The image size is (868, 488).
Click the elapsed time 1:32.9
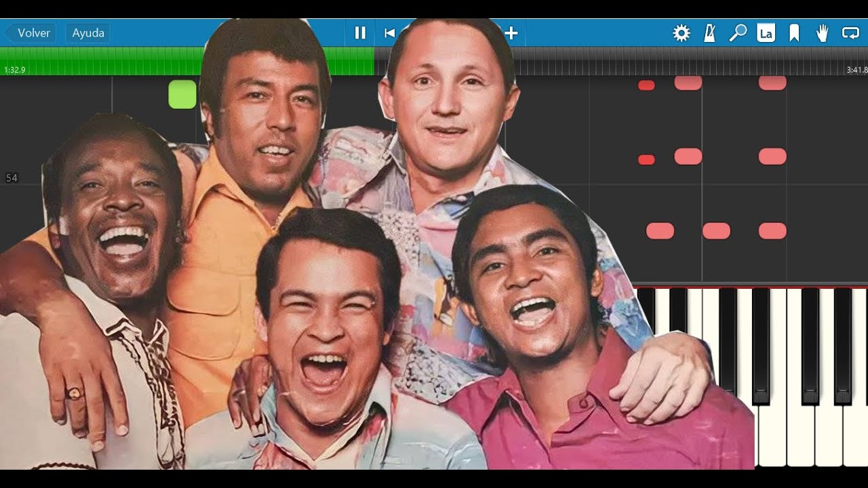click(14, 70)
